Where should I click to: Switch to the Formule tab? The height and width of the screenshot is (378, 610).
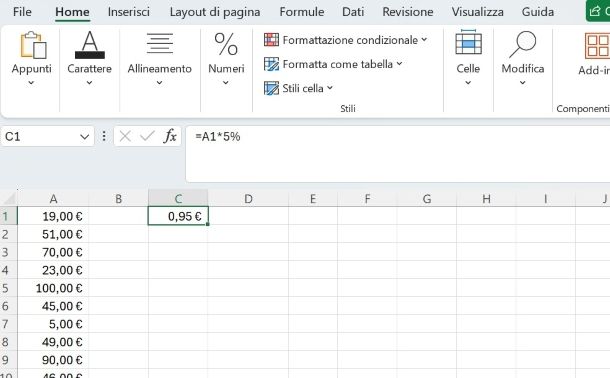tap(302, 12)
